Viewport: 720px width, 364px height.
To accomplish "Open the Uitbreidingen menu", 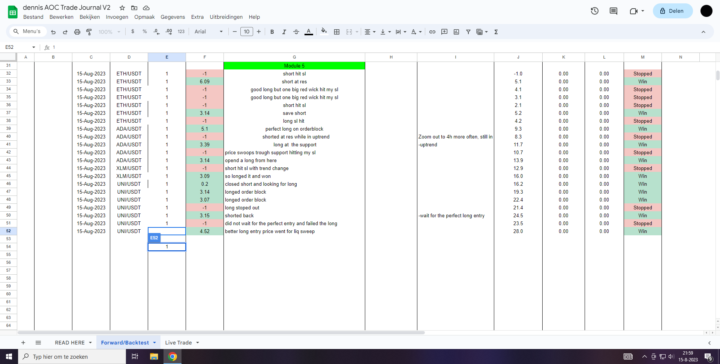I will point(226,17).
